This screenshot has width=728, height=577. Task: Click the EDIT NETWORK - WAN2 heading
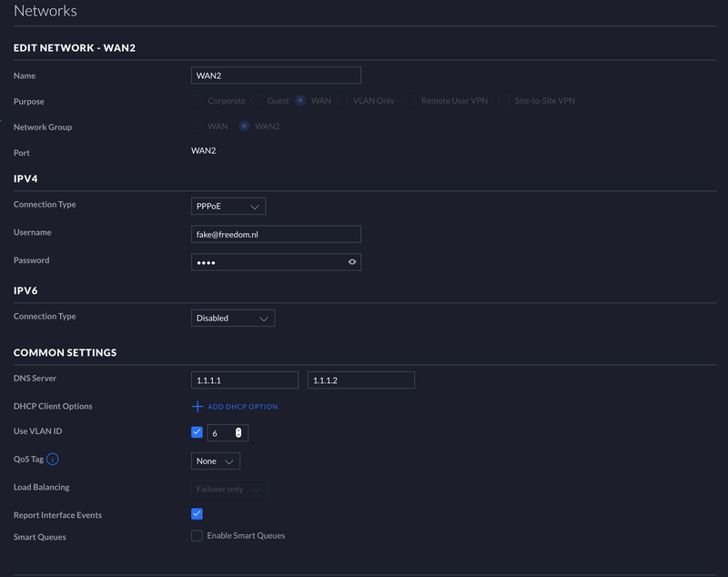(75, 48)
